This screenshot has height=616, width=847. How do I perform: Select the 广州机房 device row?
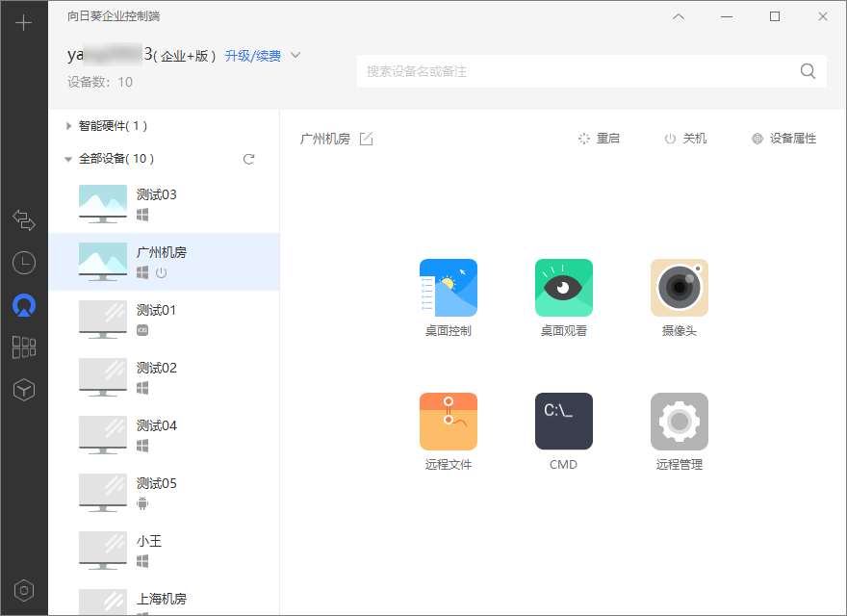click(x=165, y=262)
